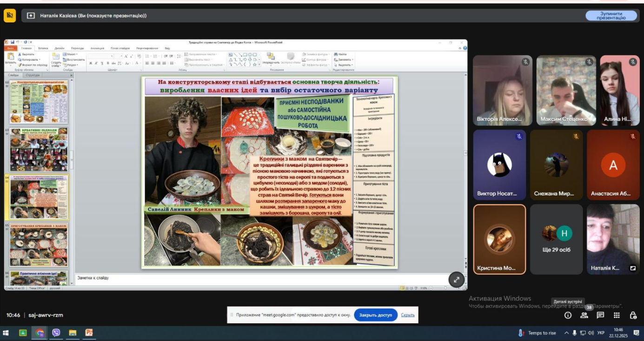Click the Зупинити презентацію button

(611, 16)
